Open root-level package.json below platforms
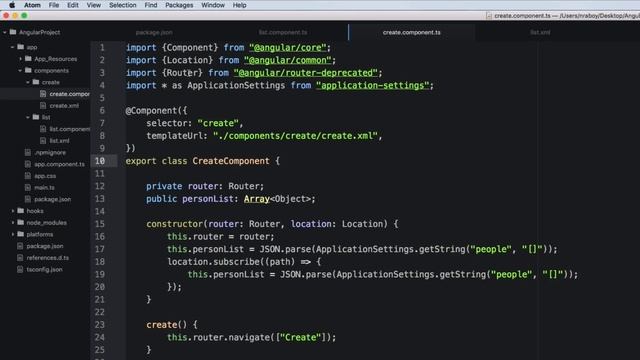This screenshot has width=640, height=360. 44,246
